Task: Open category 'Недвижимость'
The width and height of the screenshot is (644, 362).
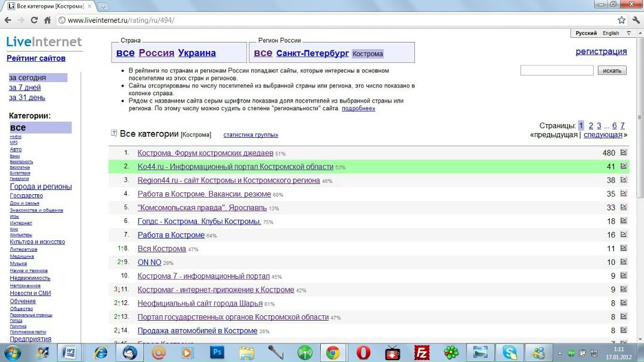Action: tap(30, 278)
